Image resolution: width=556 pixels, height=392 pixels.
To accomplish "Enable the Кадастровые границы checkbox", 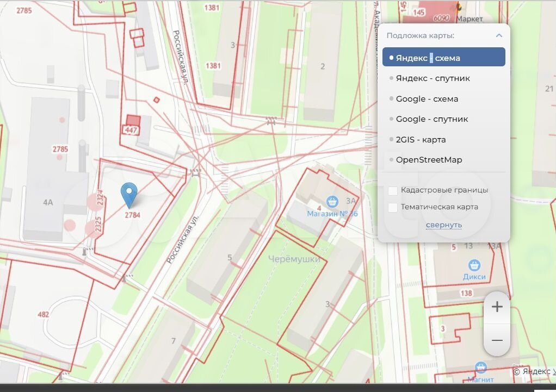I will 393,190.
